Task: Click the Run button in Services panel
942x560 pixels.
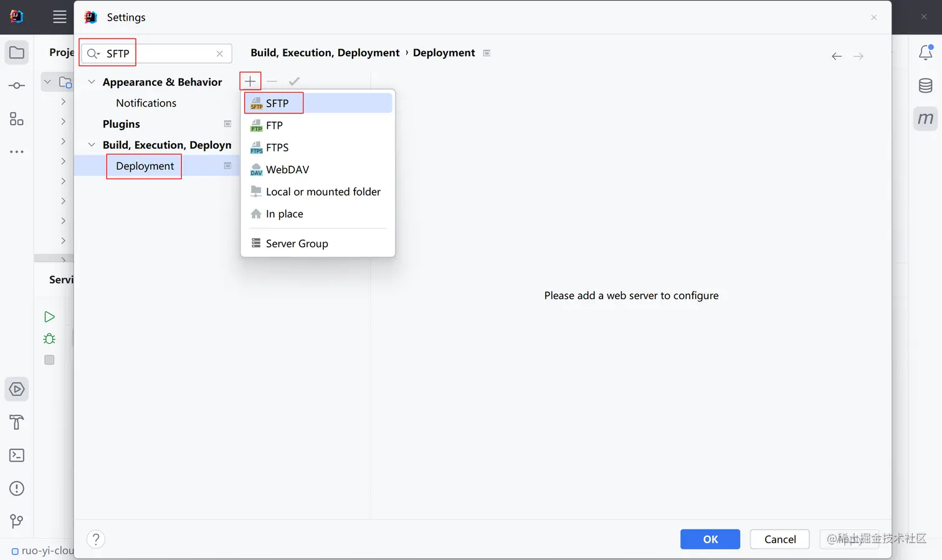Action: 49,317
